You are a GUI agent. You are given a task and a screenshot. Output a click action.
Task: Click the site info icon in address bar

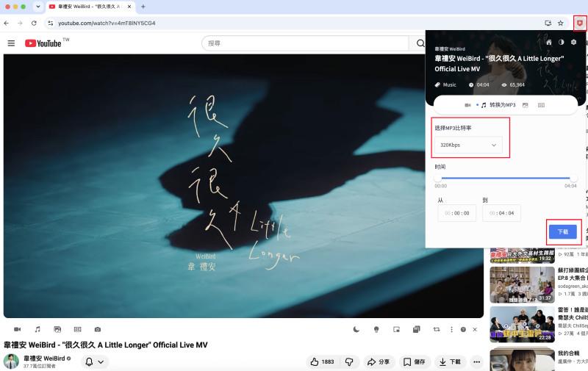(50, 24)
